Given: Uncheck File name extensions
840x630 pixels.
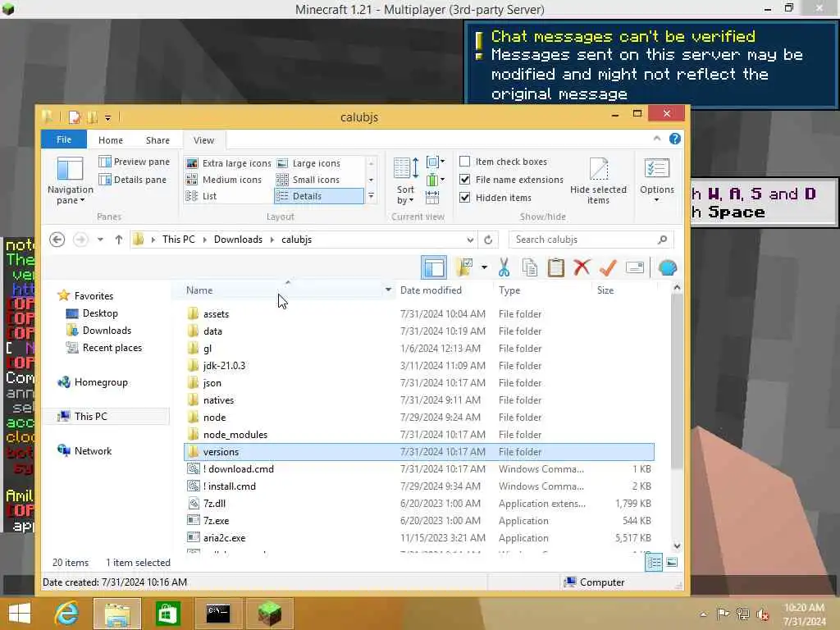Looking at the screenshot, I should (465, 180).
